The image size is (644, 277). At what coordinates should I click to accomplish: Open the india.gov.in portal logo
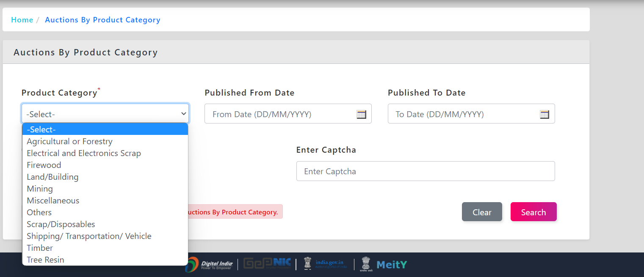point(325,264)
